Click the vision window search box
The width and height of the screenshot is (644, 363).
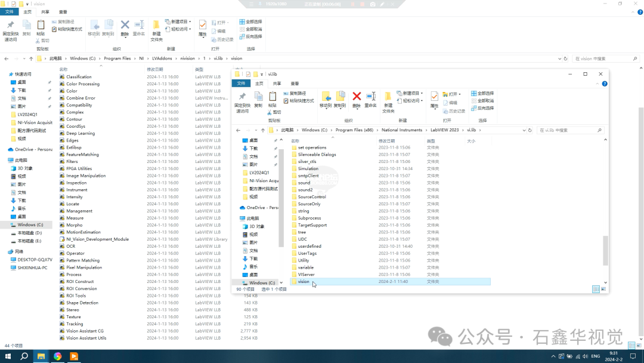click(x=606, y=59)
